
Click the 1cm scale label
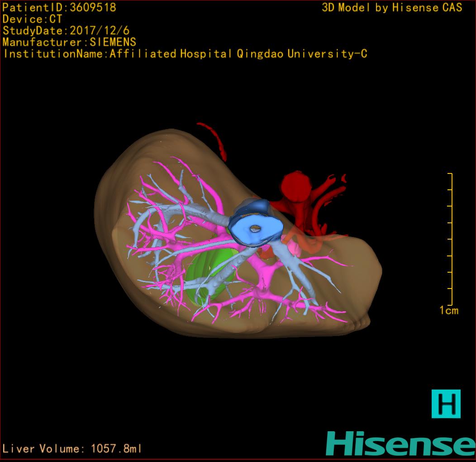tap(448, 310)
